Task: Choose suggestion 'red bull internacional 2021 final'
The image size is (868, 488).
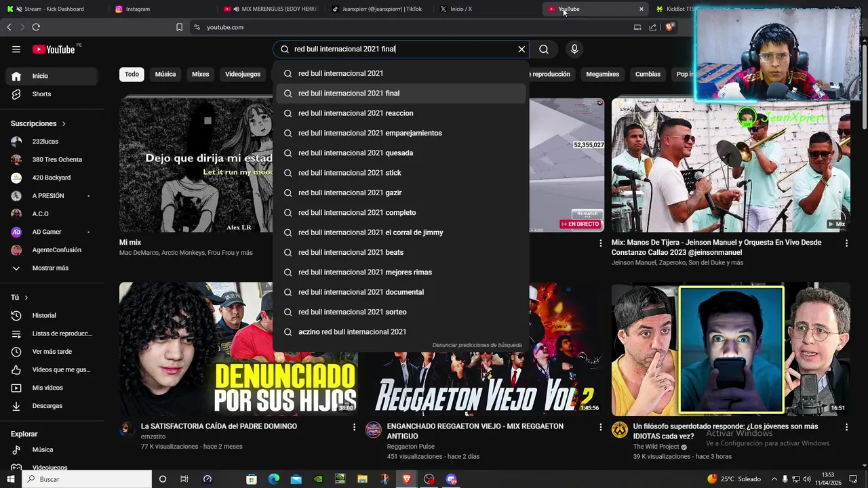Action: (401, 94)
